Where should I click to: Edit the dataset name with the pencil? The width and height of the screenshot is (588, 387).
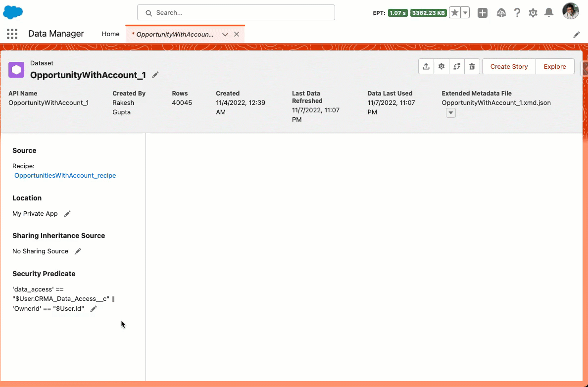point(154,75)
